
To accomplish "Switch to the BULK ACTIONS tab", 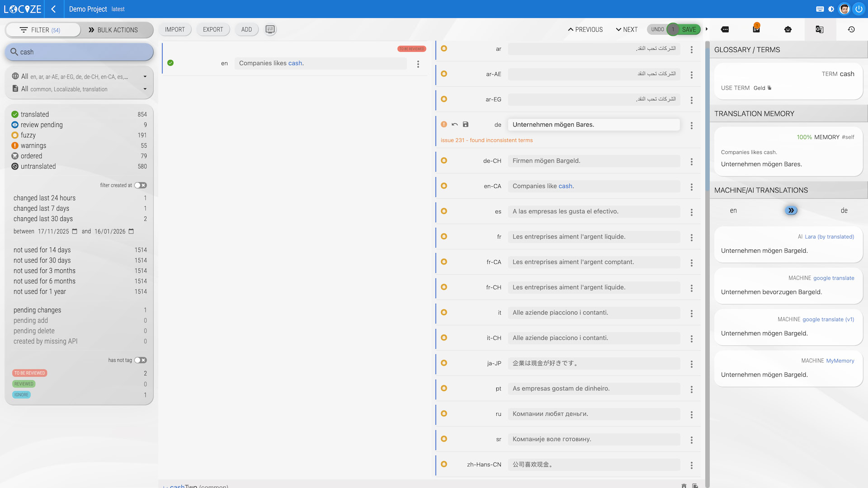I will pos(113,30).
